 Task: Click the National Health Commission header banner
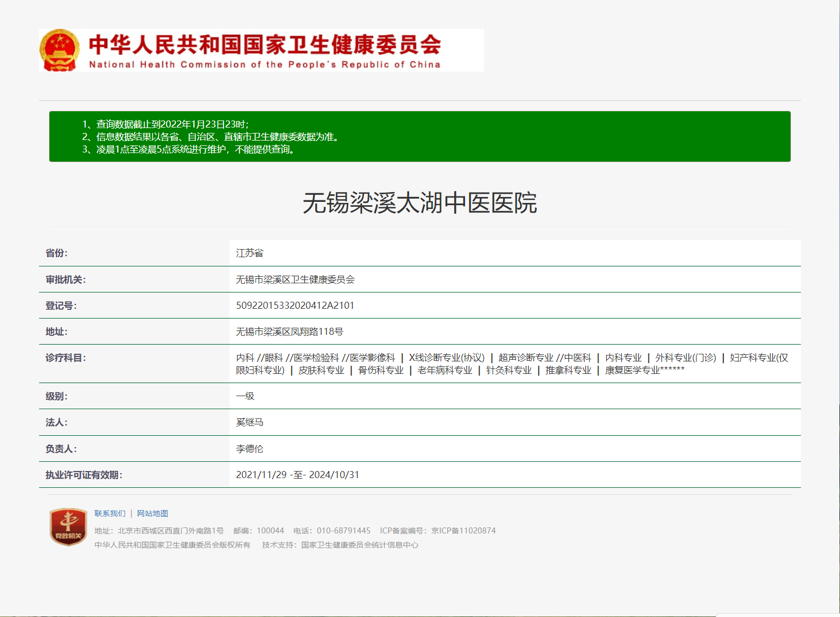(262, 50)
